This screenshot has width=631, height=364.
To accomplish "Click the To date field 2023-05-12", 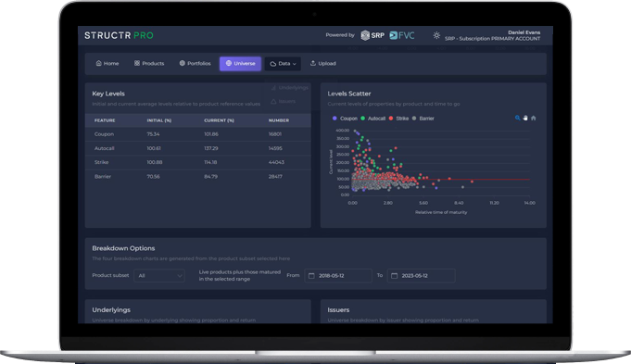I will [x=421, y=275].
